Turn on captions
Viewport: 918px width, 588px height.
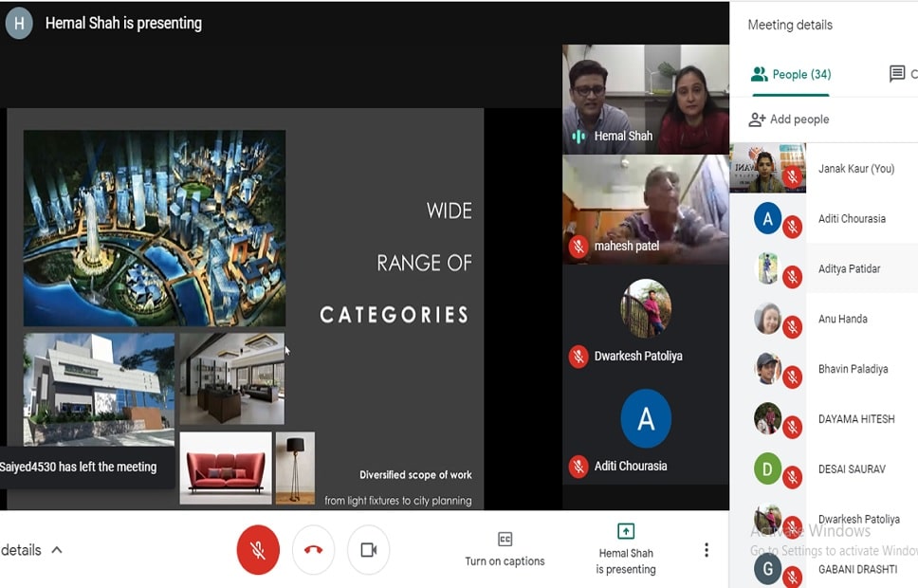click(x=505, y=550)
